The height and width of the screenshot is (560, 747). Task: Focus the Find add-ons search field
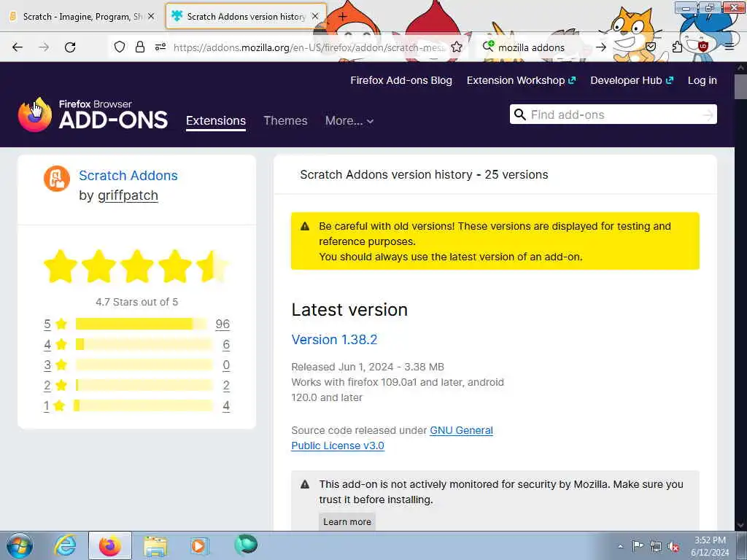[613, 114]
